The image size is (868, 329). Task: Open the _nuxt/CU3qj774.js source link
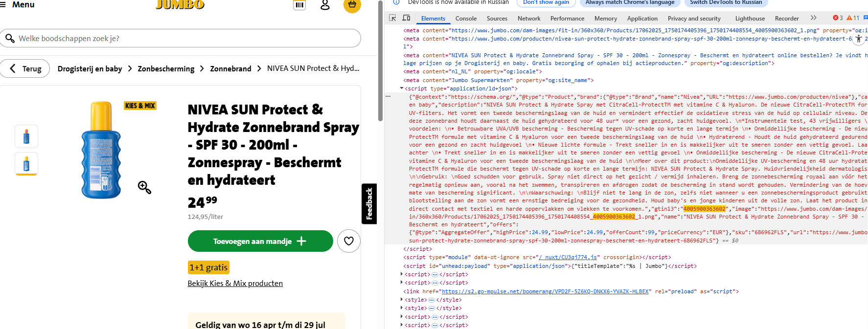click(x=568, y=257)
